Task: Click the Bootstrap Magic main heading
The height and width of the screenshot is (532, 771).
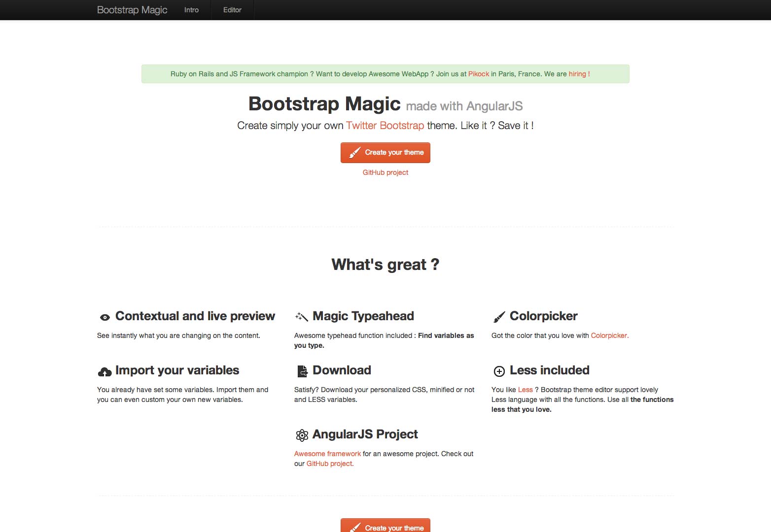Action: click(x=324, y=104)
